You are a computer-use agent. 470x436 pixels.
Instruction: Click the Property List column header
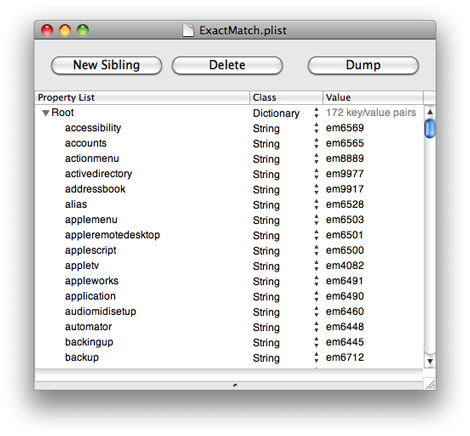(142, 98)
